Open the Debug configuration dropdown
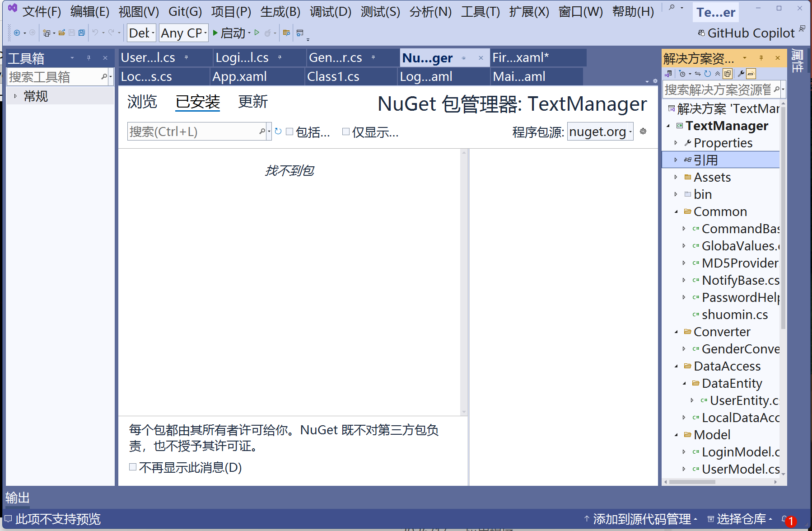The height and width of the screenshot is (531, 812). point(142,33)
